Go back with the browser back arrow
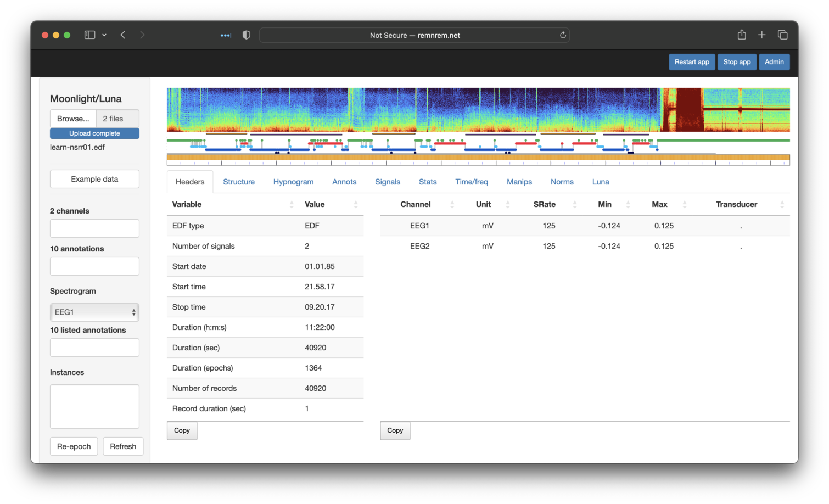 123,35
